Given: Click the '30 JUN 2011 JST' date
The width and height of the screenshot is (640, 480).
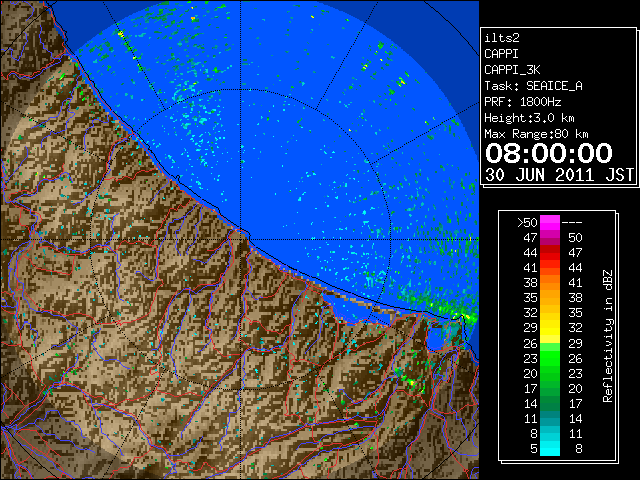Looking at the screenshot, I should pyautogui.click(x=559, y=175).
